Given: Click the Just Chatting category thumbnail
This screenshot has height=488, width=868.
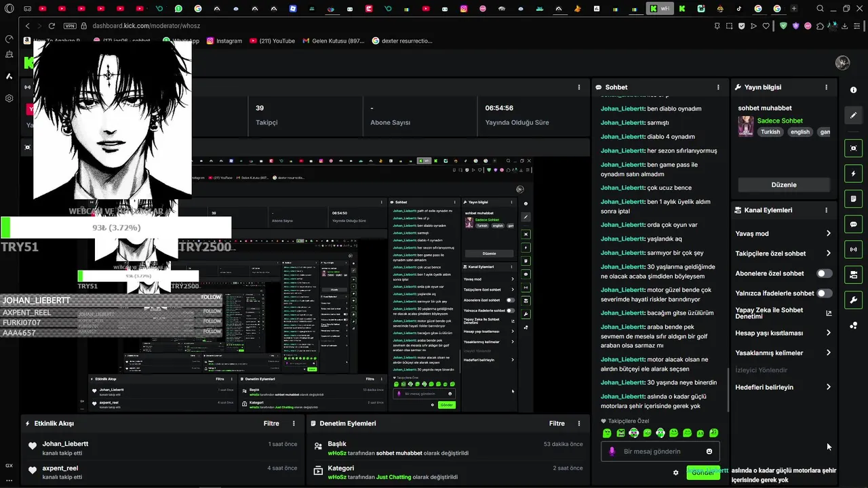Looking at the screenshot, I should (x=746, y=126).
